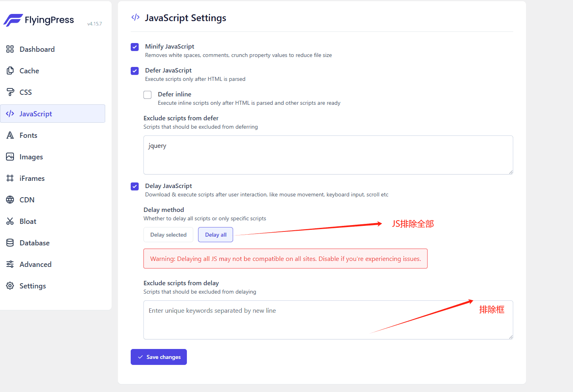Click the Exclude scripts from delay textbox
573x392 pixels.
tap(328, 320)
